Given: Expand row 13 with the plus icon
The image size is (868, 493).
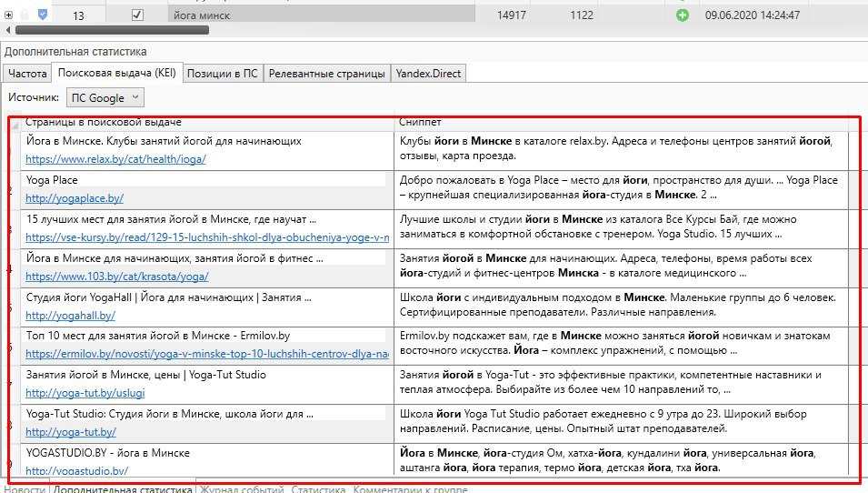Looking at the screenshot, I should click(x=8, y=15).
